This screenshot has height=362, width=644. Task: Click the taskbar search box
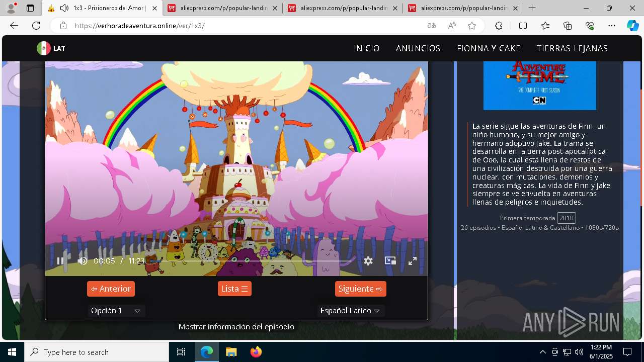[97, 352]
